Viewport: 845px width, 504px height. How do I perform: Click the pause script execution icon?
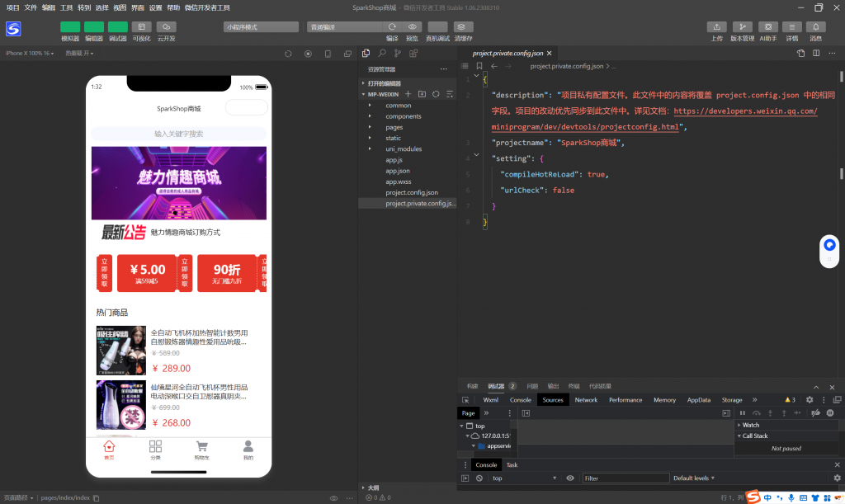[x=742, y=413]
